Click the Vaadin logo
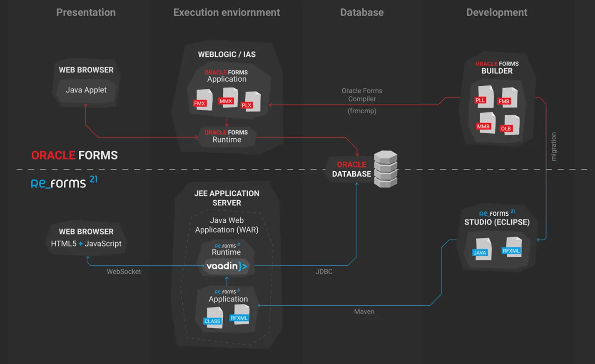 [227, 266]
